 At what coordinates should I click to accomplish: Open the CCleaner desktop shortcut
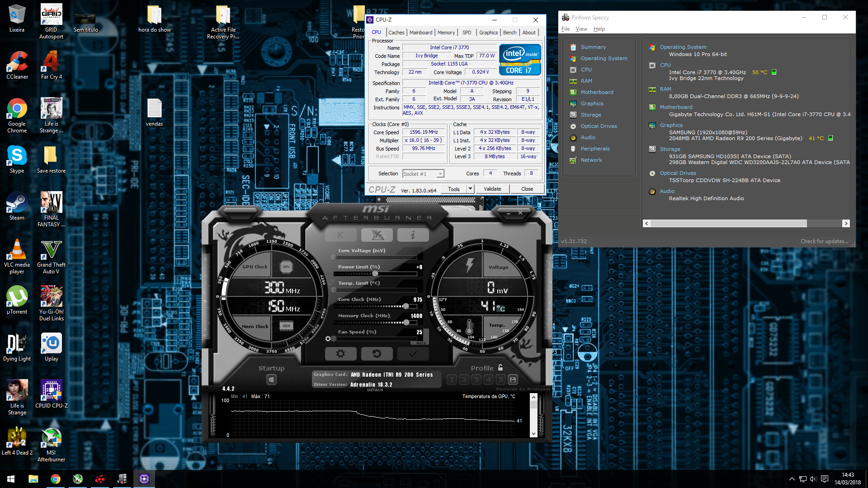pyautogui.click(x=17, y=65)
